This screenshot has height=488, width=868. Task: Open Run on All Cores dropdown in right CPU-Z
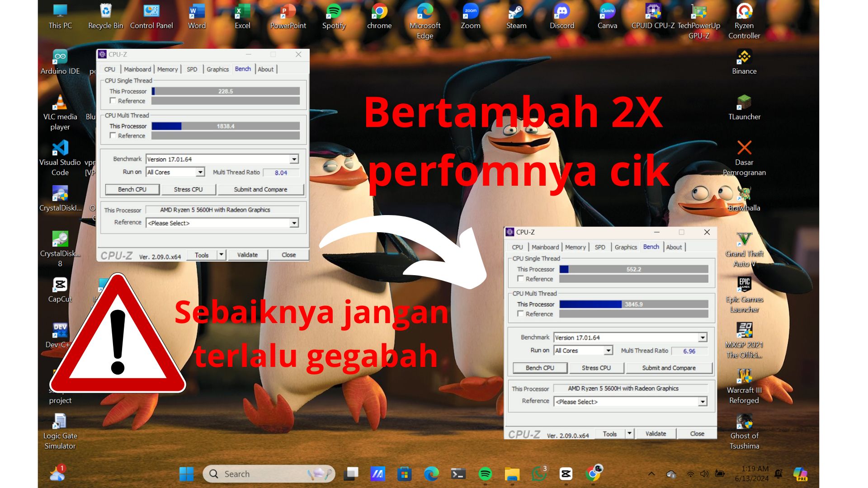pyautogui.click(x=609, y=351)
